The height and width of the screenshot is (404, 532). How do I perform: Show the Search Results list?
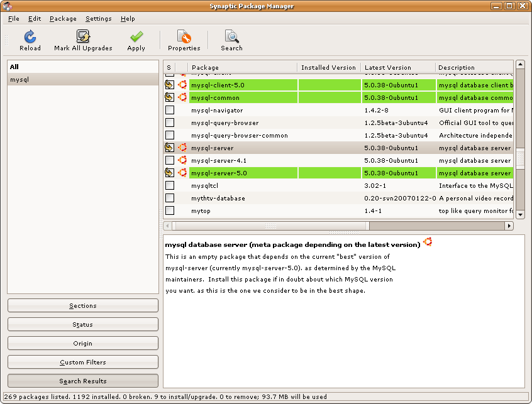point(83,381)
